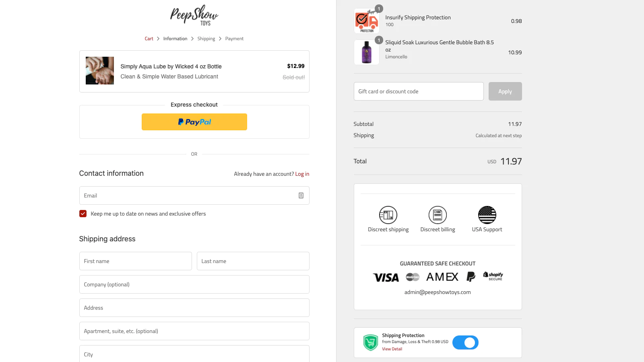The image size is (644, 362).
Task: Apply the discount code
Action: pyautogui.click(x=505, y=91)
